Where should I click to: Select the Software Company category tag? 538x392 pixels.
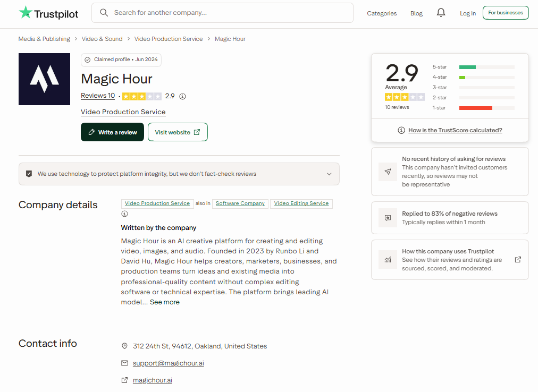(x=240, y=204)
